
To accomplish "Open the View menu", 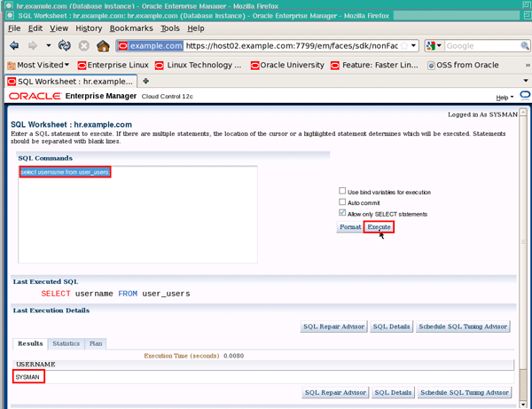I will [59, 28].
